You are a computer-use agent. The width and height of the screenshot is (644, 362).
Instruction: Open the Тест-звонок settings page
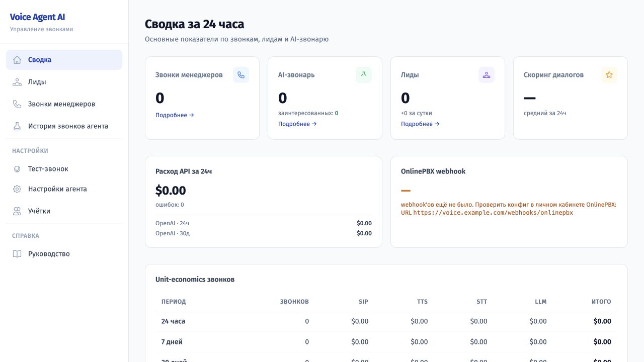click(64, 169)
